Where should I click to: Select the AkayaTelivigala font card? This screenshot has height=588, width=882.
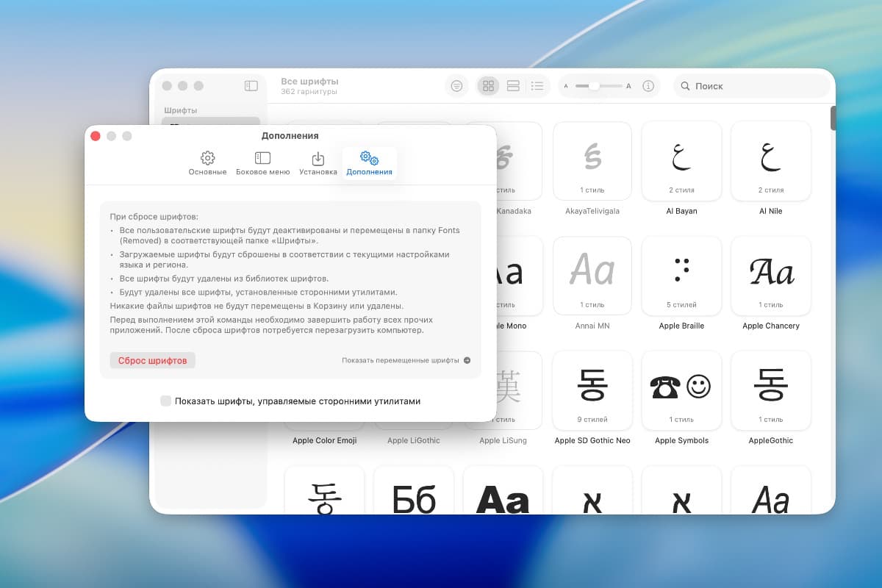click(x=592, y=162)
